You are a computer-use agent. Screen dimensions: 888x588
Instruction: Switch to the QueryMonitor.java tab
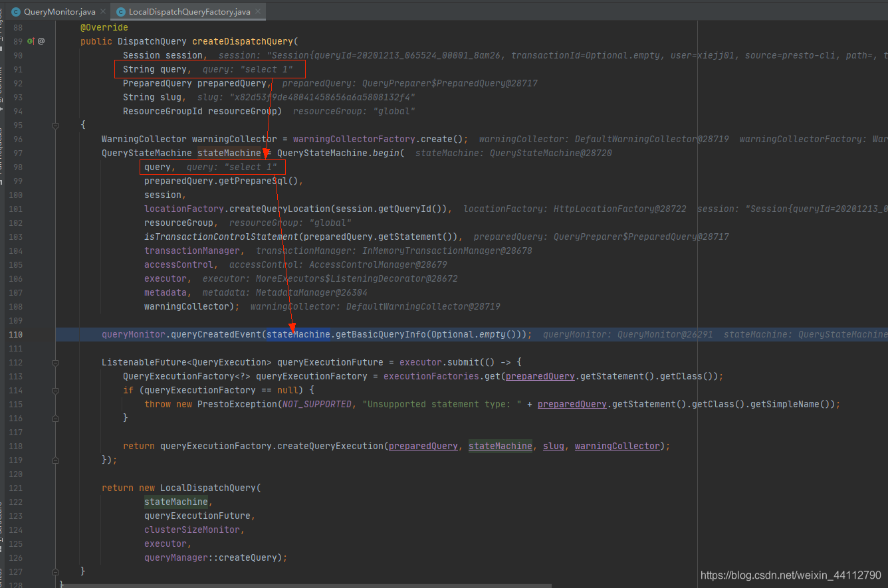pos(60,12)
